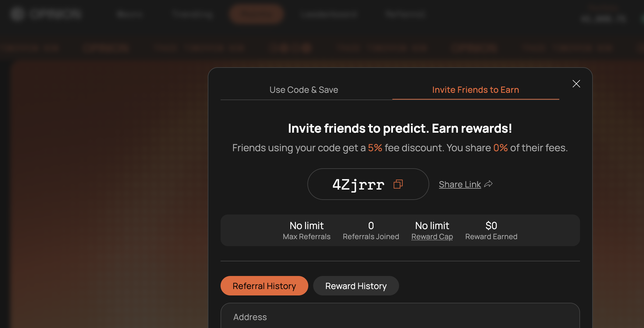644x328 pixels.
Task: Click the orange 0% fee share text
Action: pyautogui.click(x=500, y=148)
